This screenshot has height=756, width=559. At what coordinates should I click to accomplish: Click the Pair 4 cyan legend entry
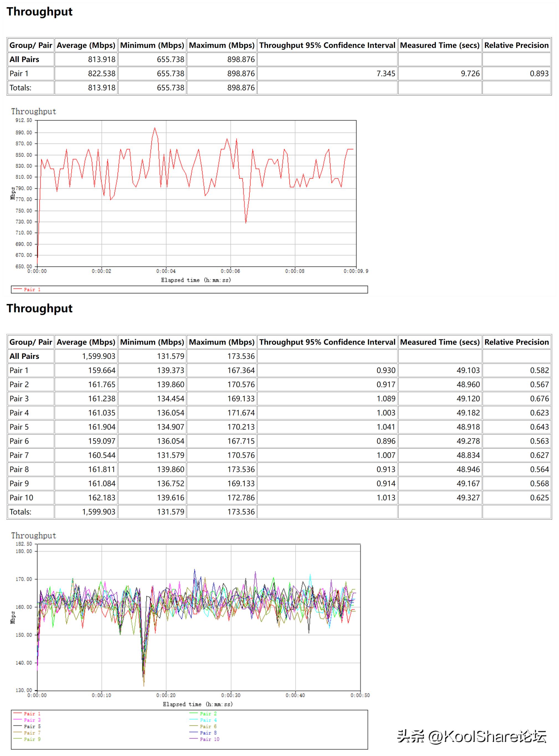208,720
